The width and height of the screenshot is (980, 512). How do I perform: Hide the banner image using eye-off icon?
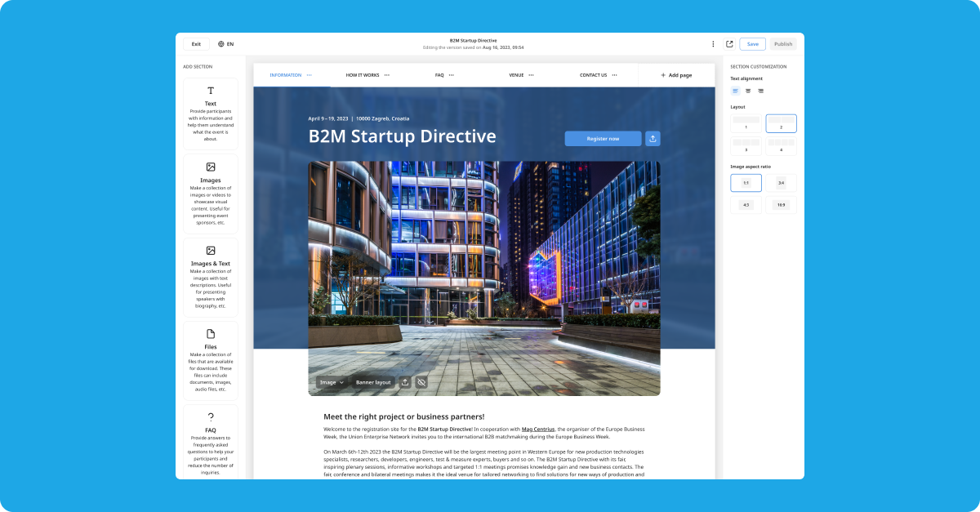pos(422,381)
